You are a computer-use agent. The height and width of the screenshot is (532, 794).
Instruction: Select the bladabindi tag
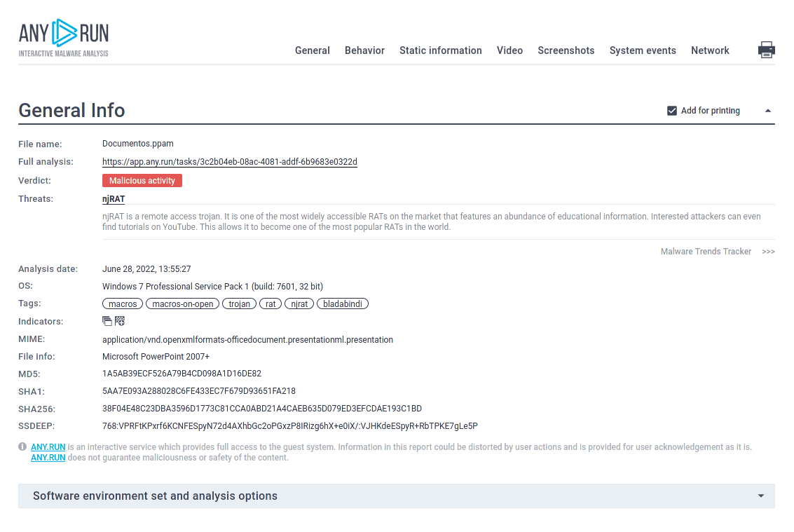point(343,303)
